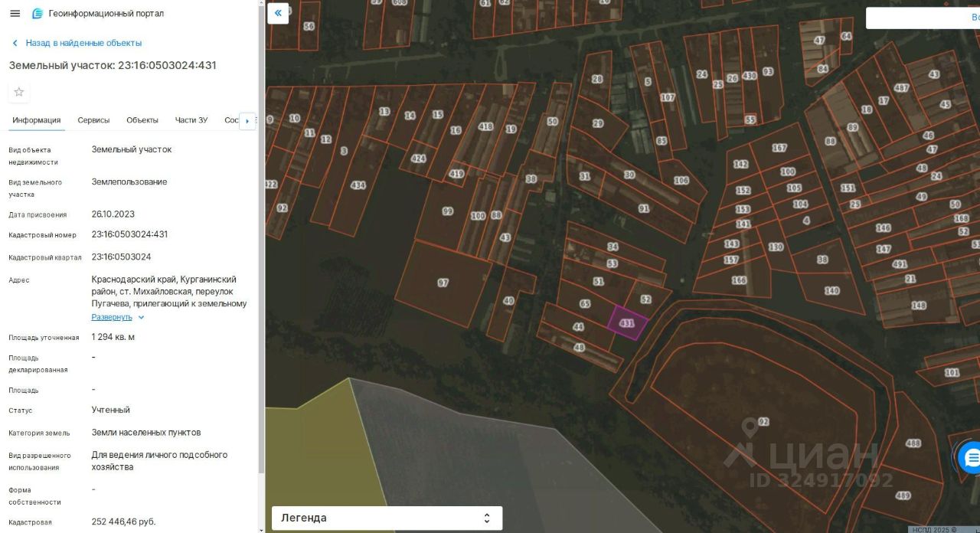This screenshot has width=980, height=533.
Task: Open the Части ЗУ tab
Action: [191, 120]
